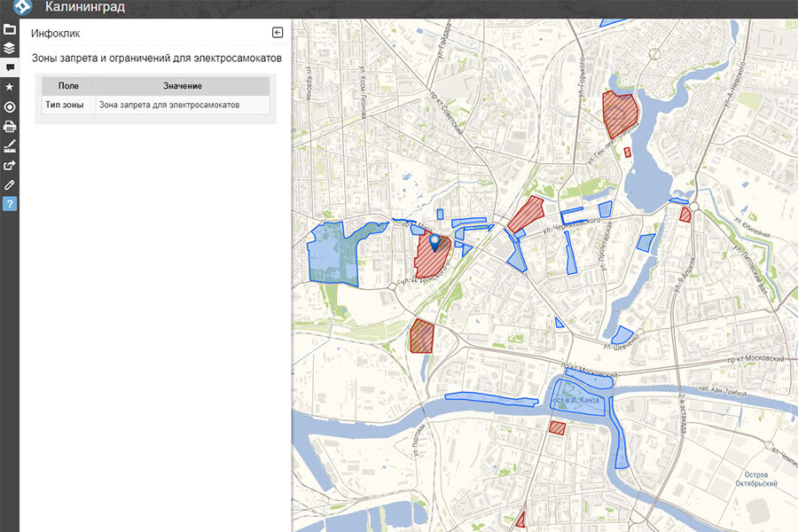The image size is (798, 532).
Task: Click the circular target locate icon
Action: [x=10, y=106]
